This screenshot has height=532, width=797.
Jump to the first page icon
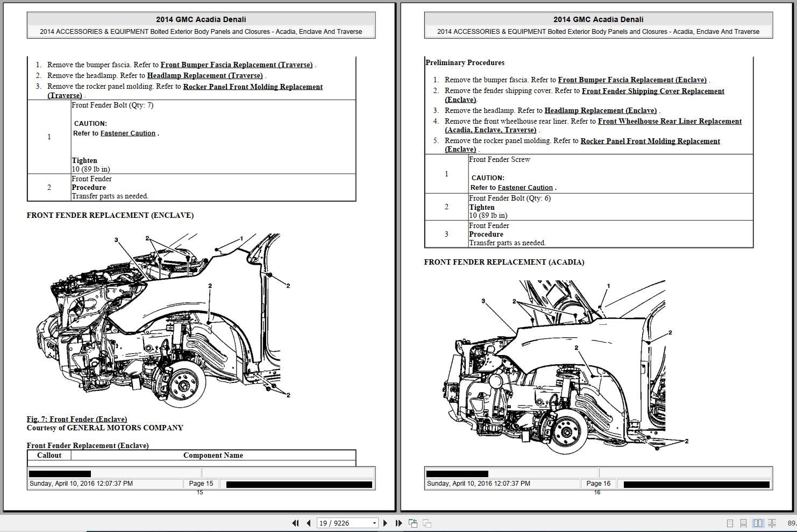296,522
